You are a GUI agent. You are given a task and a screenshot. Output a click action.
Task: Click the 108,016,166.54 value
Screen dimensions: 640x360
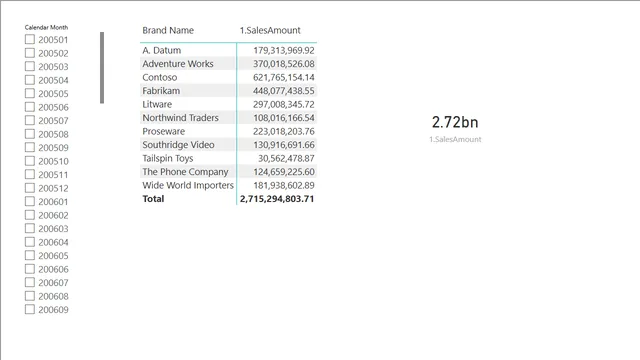point(284,118)
